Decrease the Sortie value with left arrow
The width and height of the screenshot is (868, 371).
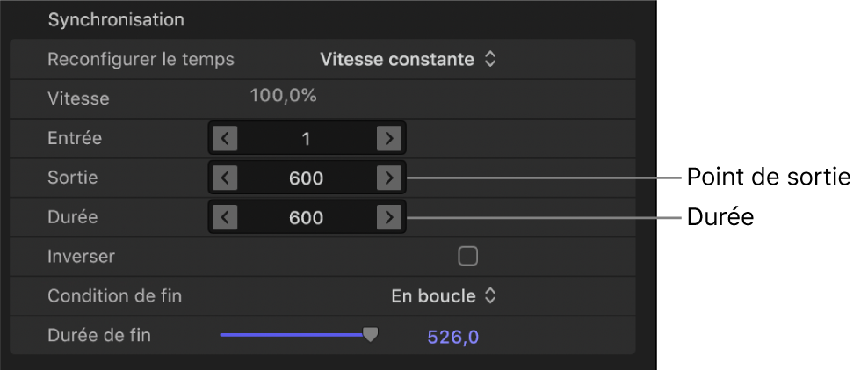(225, 178)
